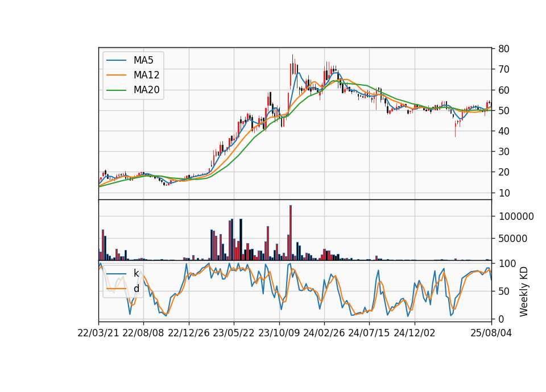
Task: Click the 25/08/04 date tick label
Action: [491, 333]
